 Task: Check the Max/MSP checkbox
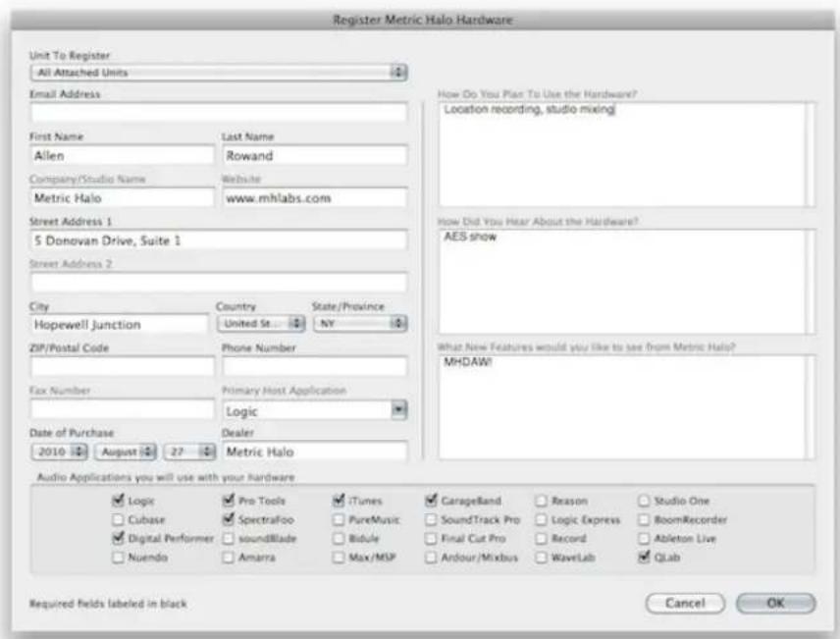point(338,558)
